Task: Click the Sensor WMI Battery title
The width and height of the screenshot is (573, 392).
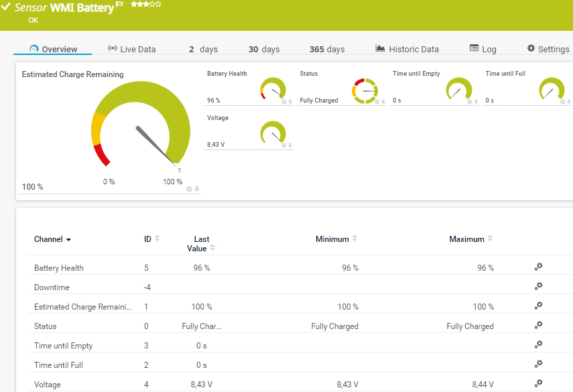Action: pyautogui.click(x=64, y=7)
